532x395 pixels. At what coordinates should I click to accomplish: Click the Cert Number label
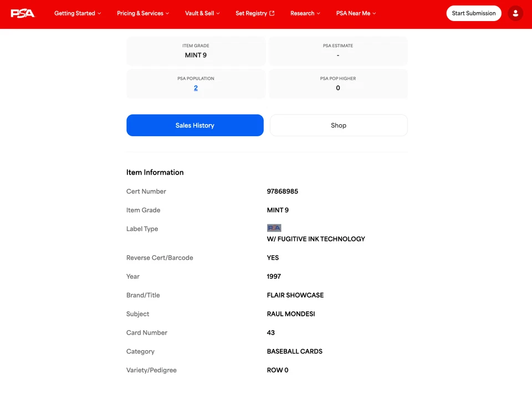[146, 191]
